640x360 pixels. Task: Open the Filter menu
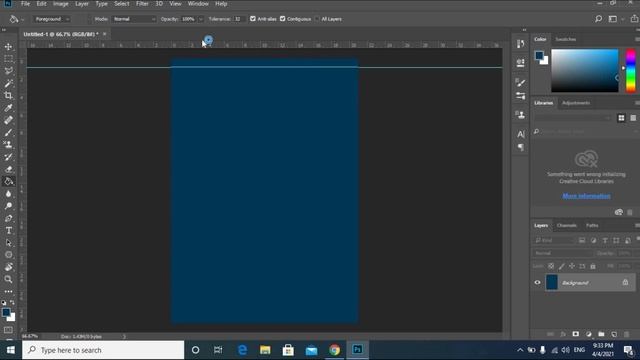pyautogui.click(x=142, y=4)
